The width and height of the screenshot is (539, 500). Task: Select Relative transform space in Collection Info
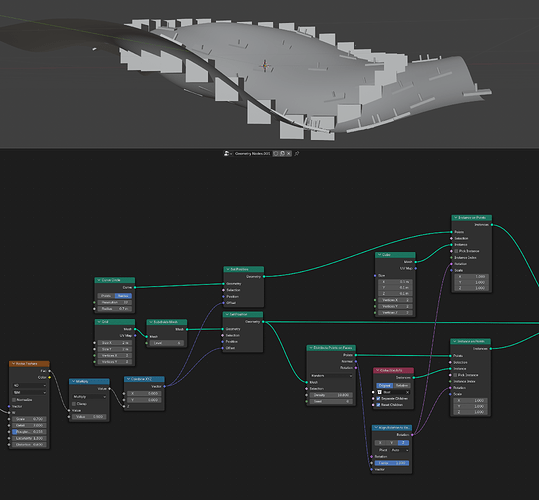point(402,385)
